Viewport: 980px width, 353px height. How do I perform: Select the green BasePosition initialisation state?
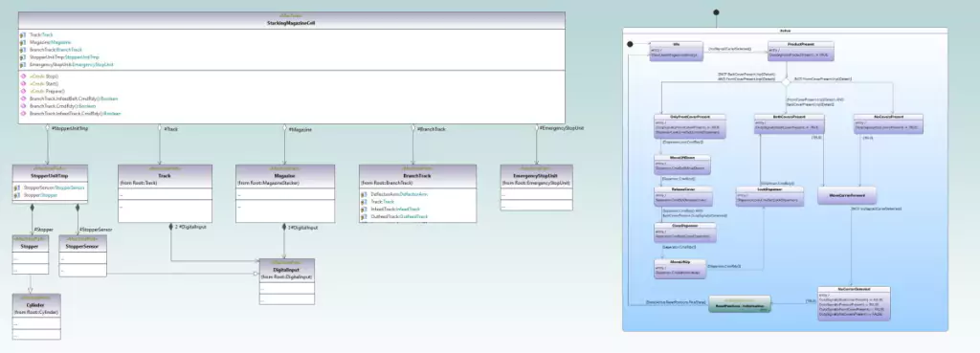pyautogui.click(x=740, y=304)
